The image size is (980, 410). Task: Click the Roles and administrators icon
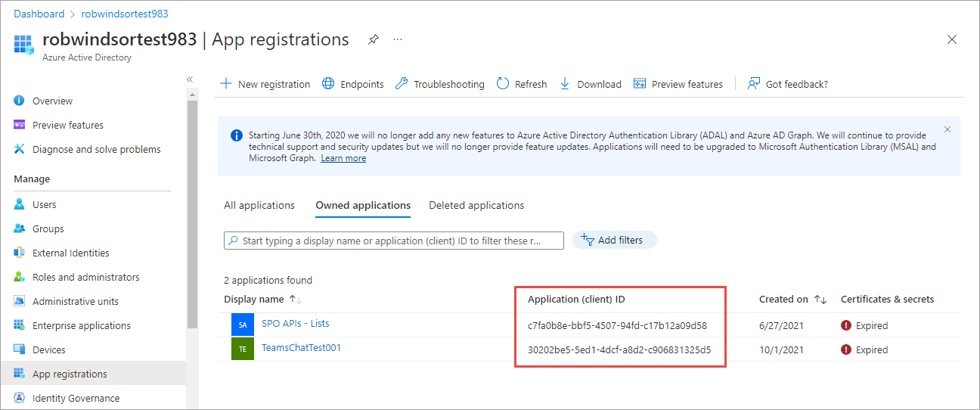point(20,277)
